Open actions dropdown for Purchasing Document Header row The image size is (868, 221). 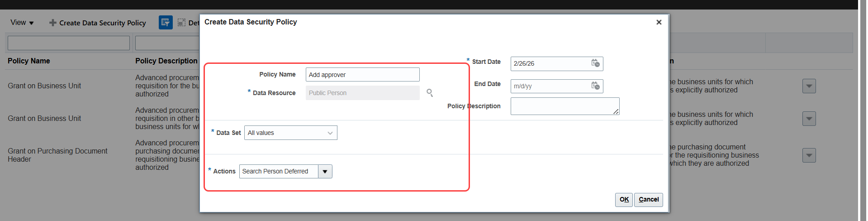pos(809,155)
